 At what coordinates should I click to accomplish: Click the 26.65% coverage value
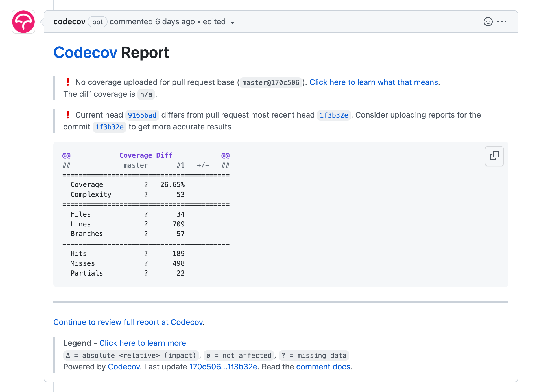tap(172, 185)
